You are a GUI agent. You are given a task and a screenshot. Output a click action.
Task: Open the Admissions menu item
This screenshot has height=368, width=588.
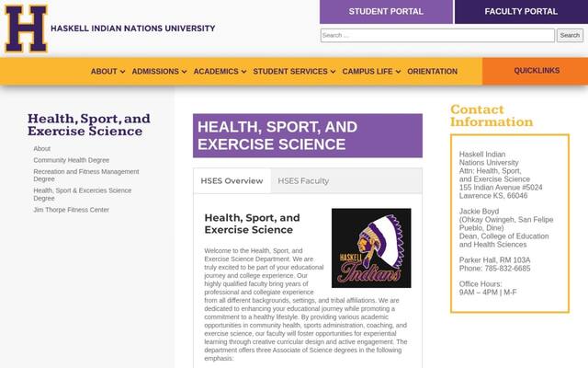click(155, 72)
